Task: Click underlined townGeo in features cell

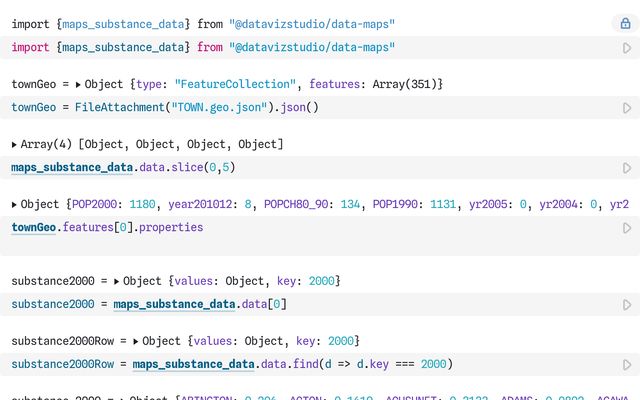Action: coord(37,227)
